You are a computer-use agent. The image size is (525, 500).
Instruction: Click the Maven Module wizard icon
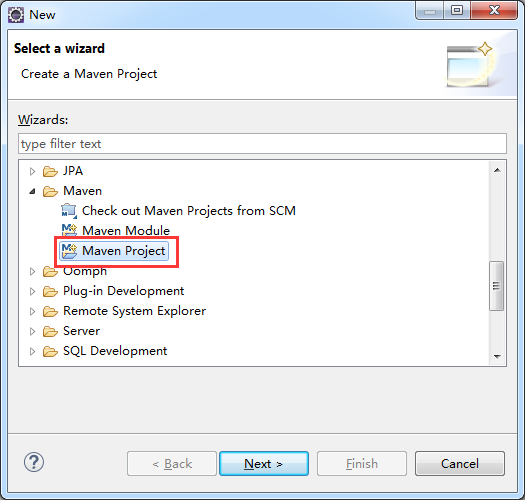click(69, 230)
